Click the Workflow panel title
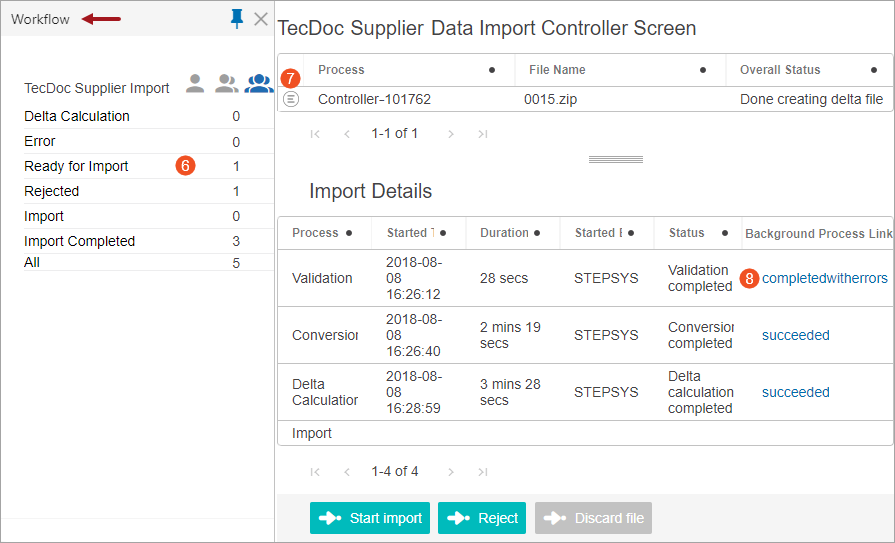Screen dimensions: 895x543 (40, 19)
